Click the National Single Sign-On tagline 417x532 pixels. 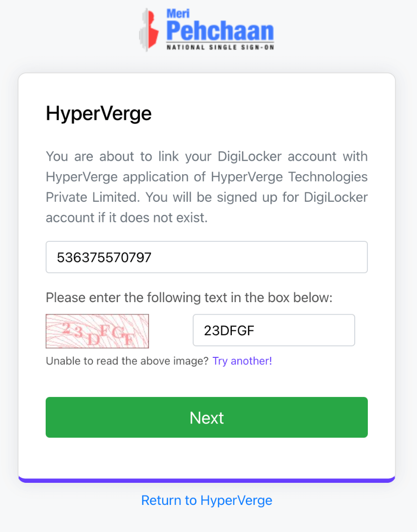pos(220,47)
